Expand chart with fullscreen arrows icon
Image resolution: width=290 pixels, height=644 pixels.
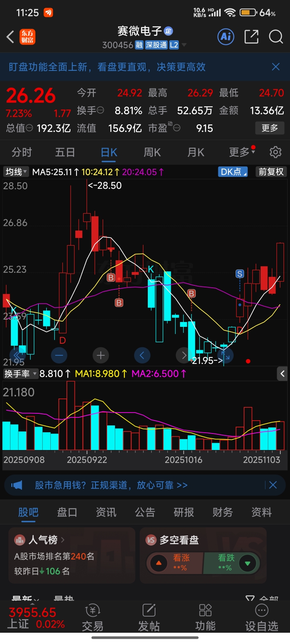(x=226, y=355)
